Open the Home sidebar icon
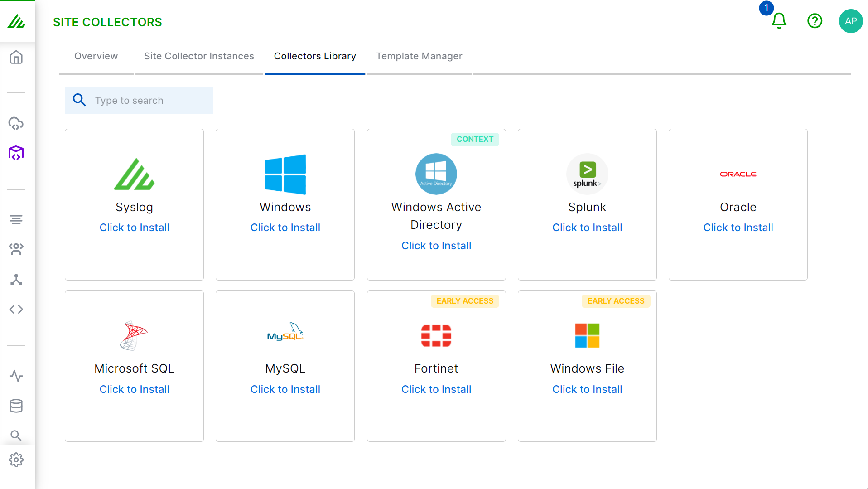868x489 pixels. (16, 57)
